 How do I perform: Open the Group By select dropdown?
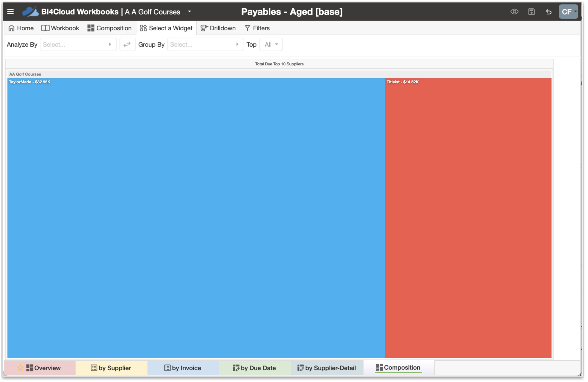click(x=205, y=44)
